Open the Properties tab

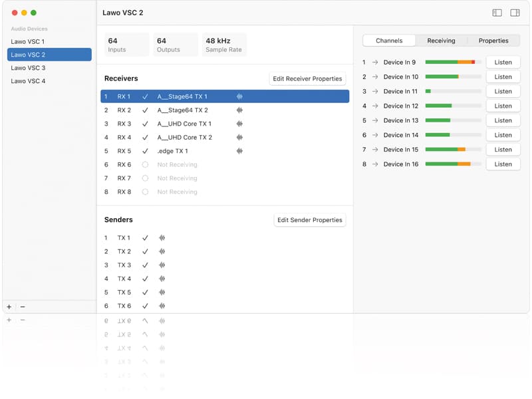tap(493, 41)
